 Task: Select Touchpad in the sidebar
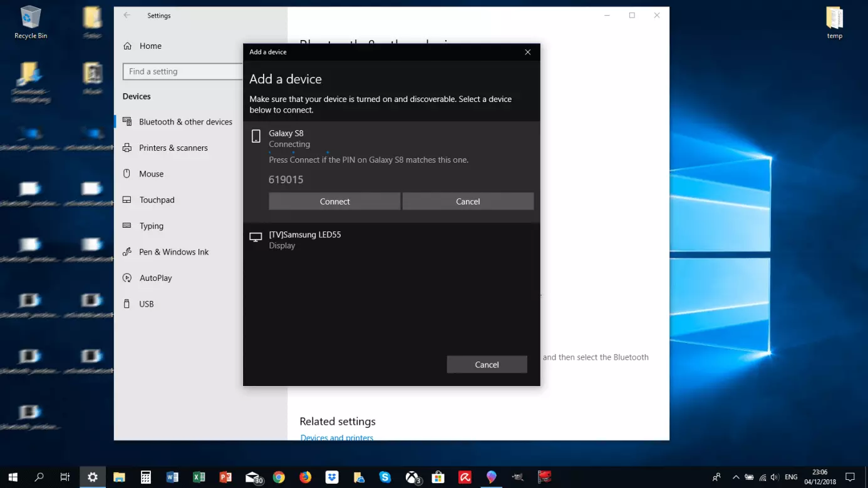click(x=157, y=200)
